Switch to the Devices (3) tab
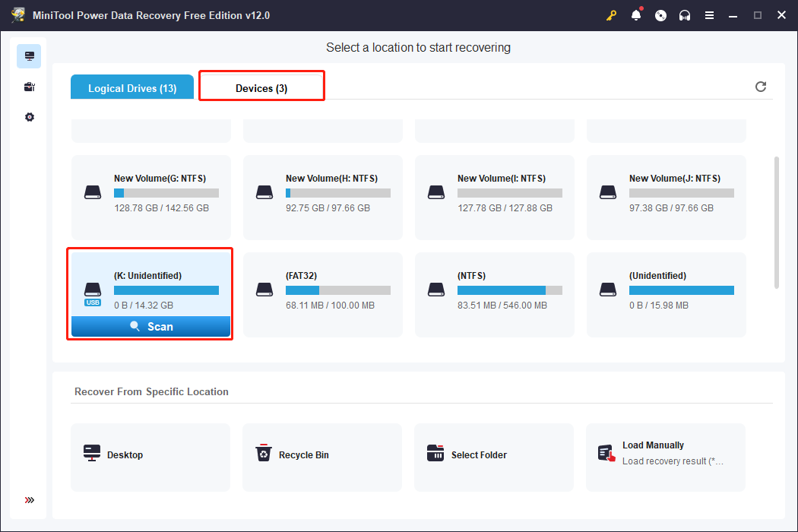The width and height of the screenshot is (798, 532). [261, 88]
